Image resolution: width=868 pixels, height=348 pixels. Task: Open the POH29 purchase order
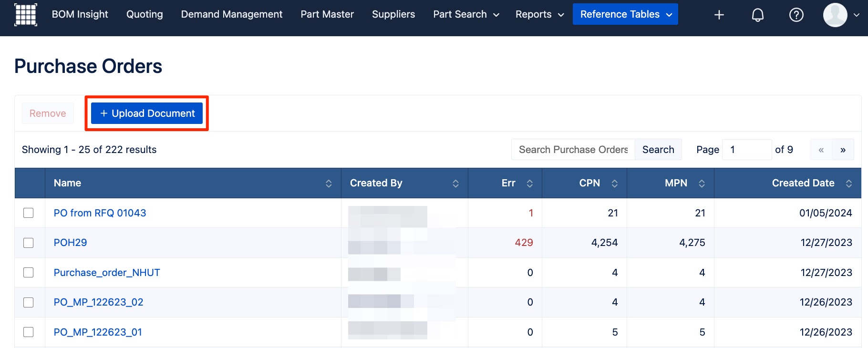coord(70,243)
